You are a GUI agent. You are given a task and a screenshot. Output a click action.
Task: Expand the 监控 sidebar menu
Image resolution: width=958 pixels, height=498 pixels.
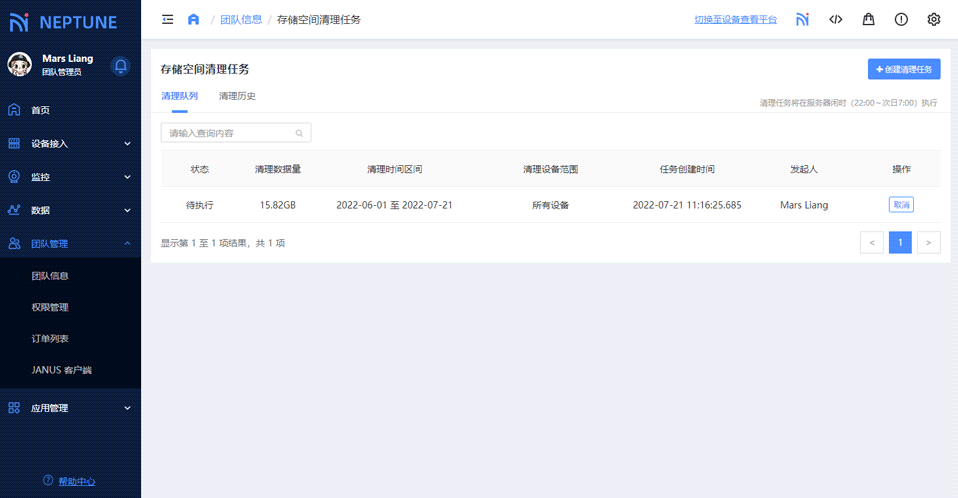(70, 177)
